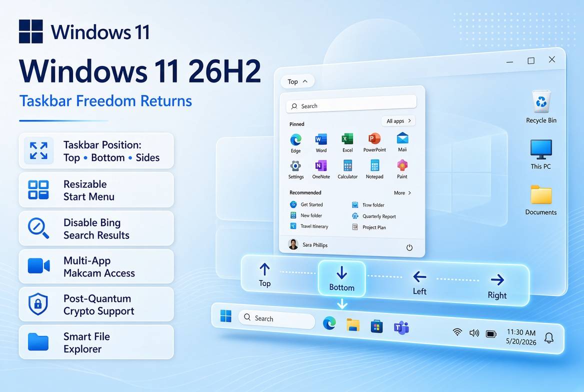Launch OneNote from the pinned apps
This screenshot has height=392, width=584.
(321, 169)
